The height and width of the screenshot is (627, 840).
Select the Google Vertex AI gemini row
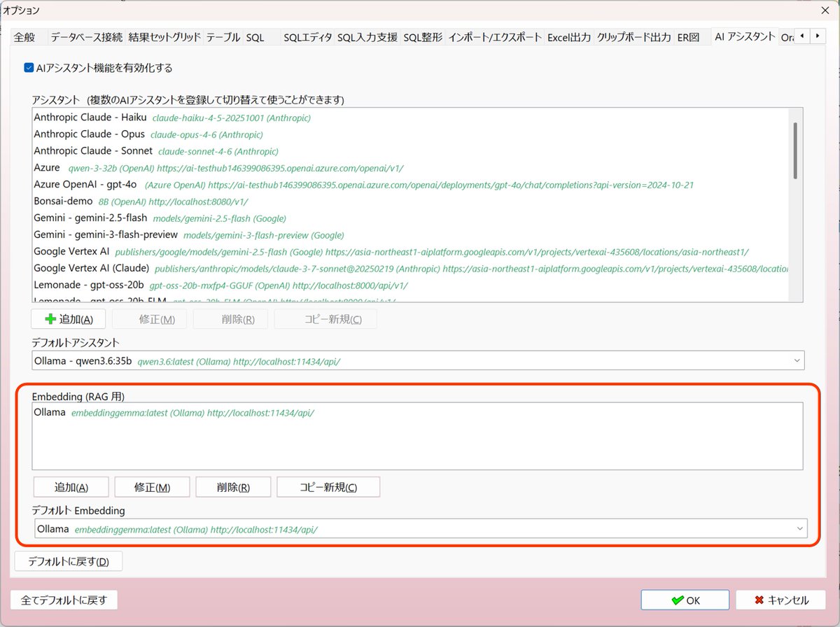point(412,251)
